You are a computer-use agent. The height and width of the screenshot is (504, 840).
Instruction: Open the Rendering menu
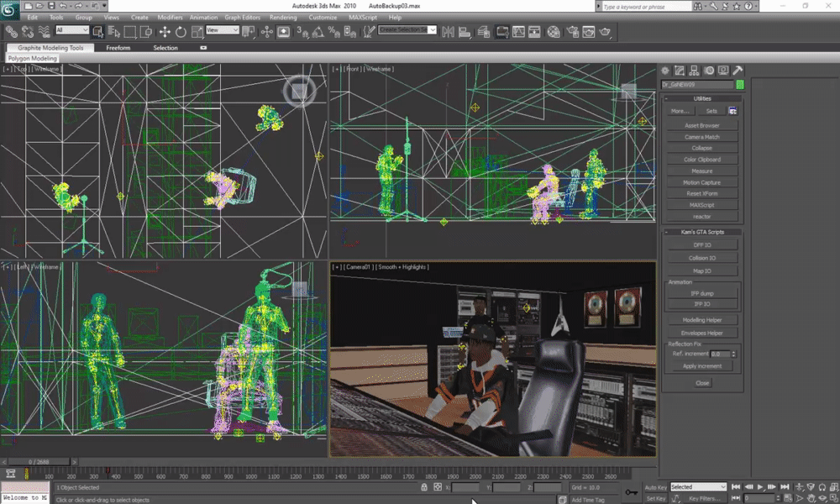pos(283,17)
